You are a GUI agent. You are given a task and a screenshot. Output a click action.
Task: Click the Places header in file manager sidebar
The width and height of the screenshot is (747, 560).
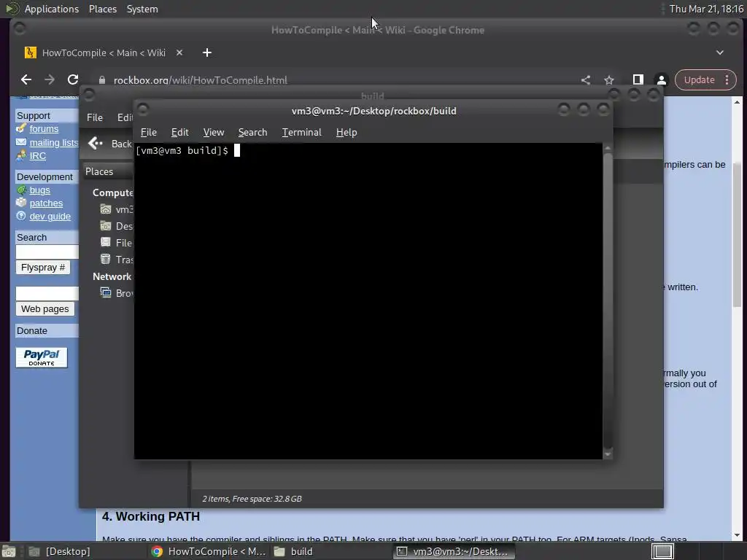coord(99,171)
